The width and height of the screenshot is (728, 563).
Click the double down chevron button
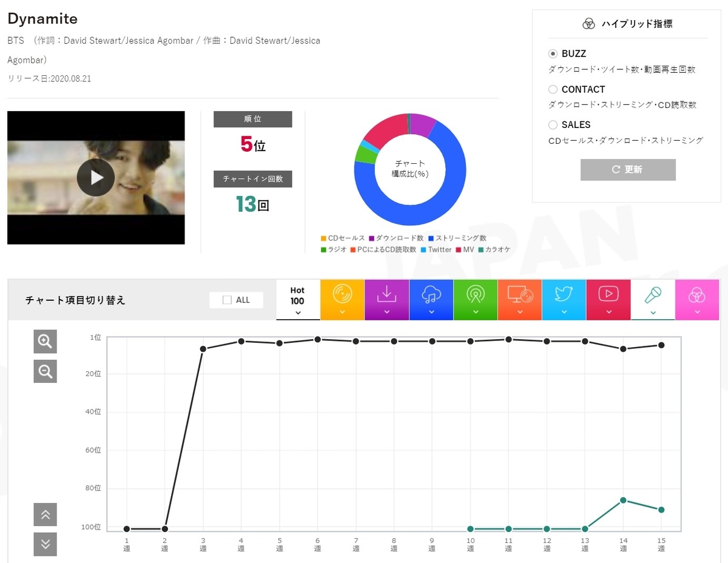tap(45, 544)
